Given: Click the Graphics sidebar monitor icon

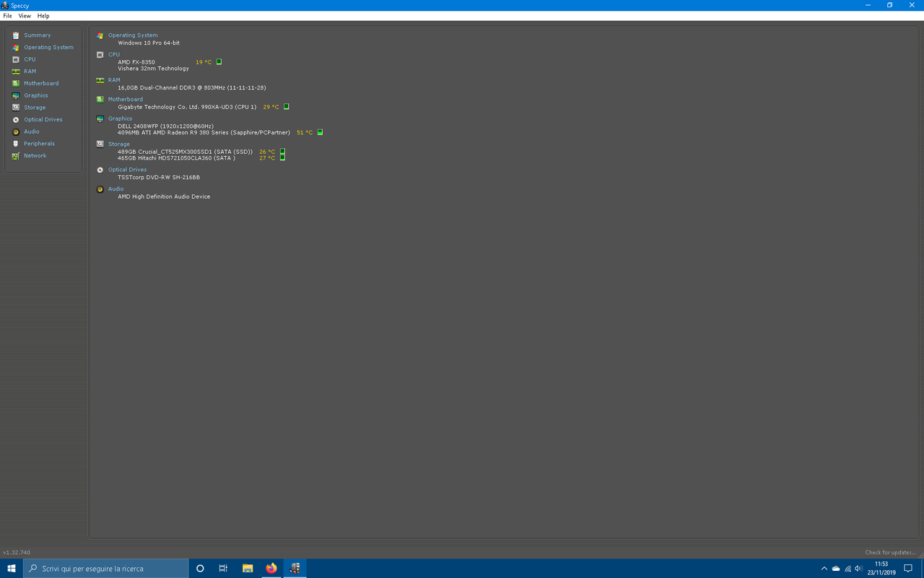Looking at the screenshot, I should (x=16, y=95).
